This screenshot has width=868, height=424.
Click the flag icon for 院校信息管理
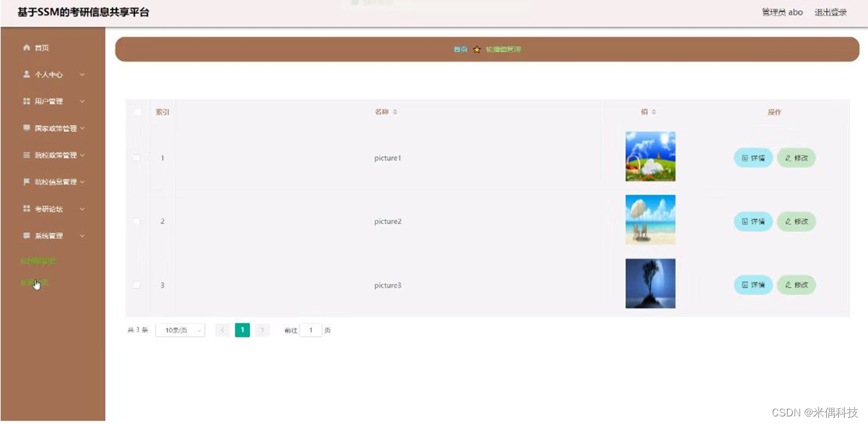point(27,182)
